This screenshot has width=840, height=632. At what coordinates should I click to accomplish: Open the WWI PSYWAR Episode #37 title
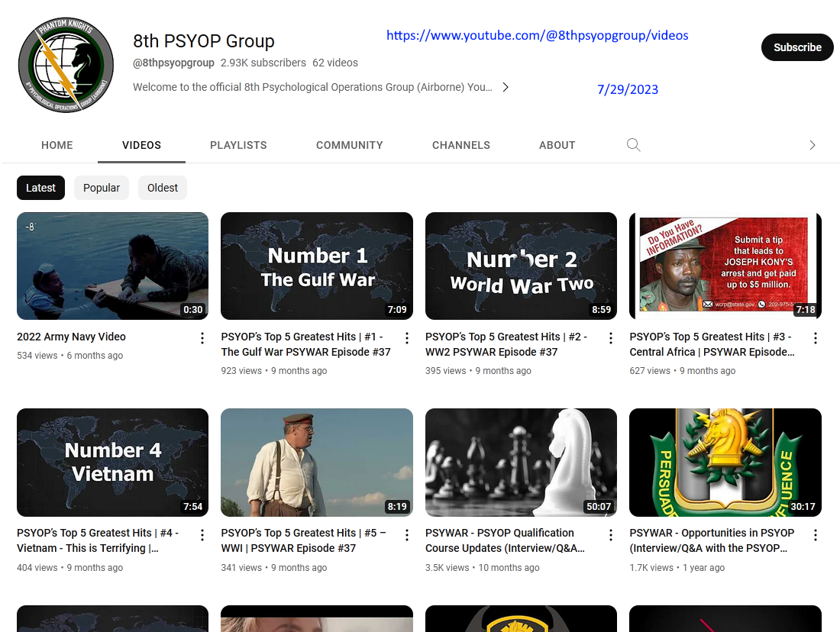point(303,540)
